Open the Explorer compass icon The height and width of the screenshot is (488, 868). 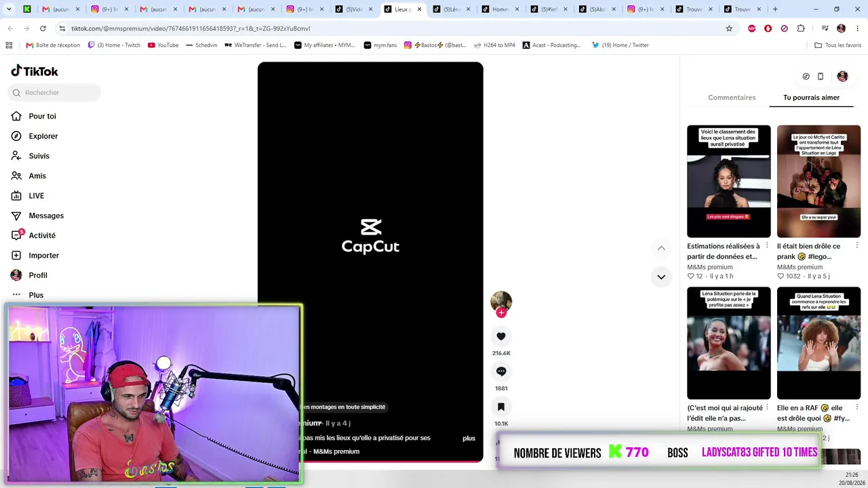[16, 136]
